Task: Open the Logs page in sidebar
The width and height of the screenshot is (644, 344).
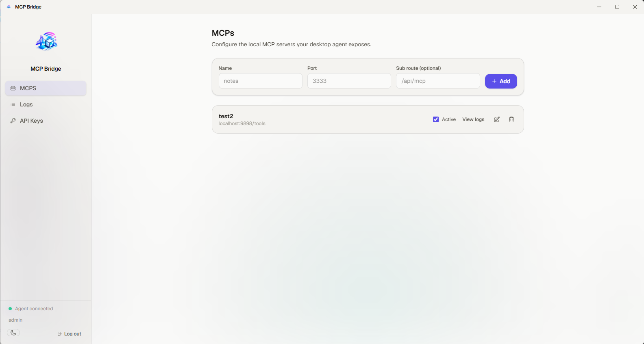Action: [46, 104]
